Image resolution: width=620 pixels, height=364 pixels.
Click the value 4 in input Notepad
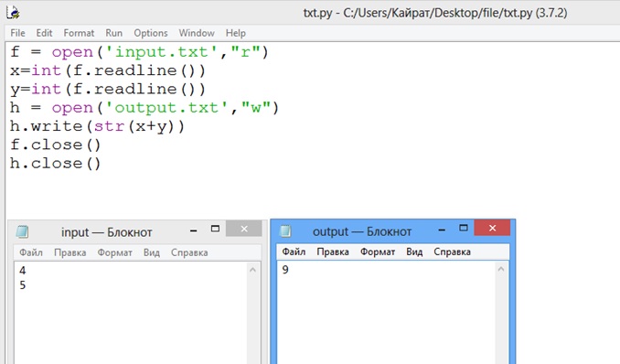[x=23, y=271]
